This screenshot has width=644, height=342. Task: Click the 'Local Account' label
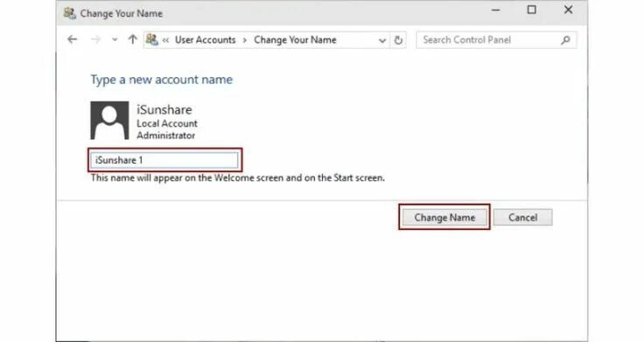coord(167,123)
